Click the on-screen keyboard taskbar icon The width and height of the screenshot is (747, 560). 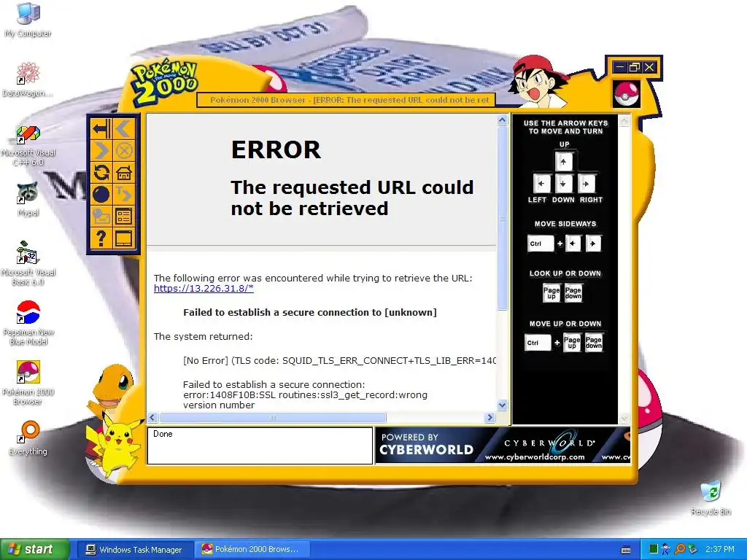626,550
